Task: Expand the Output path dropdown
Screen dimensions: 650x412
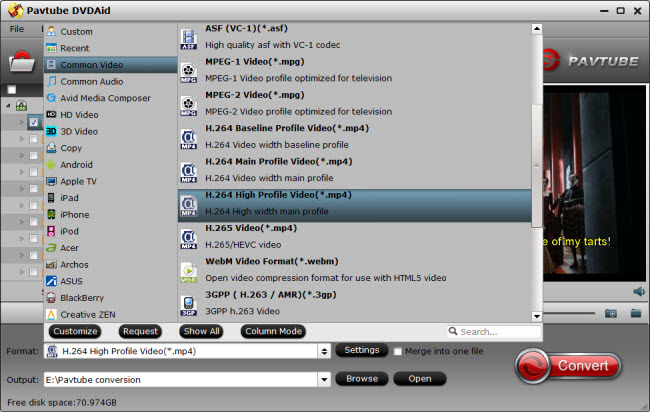Action: [323, 379]
